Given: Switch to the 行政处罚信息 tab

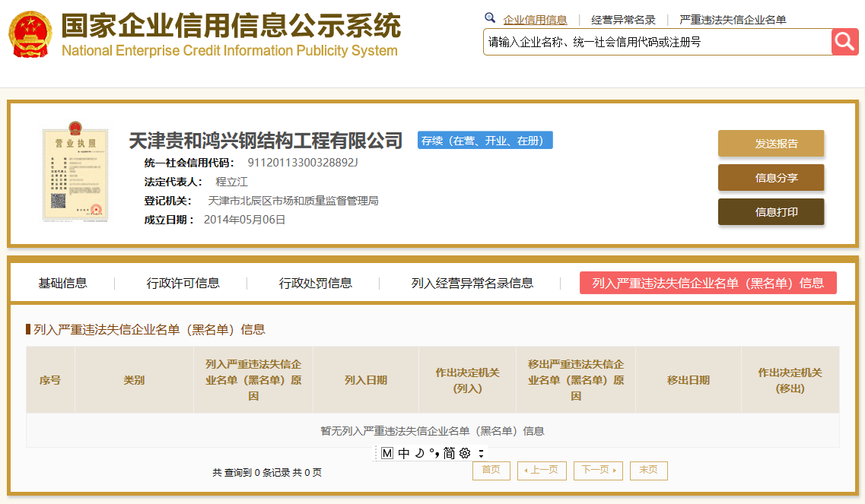Looking at the screenshot, I should click(315, 283).
